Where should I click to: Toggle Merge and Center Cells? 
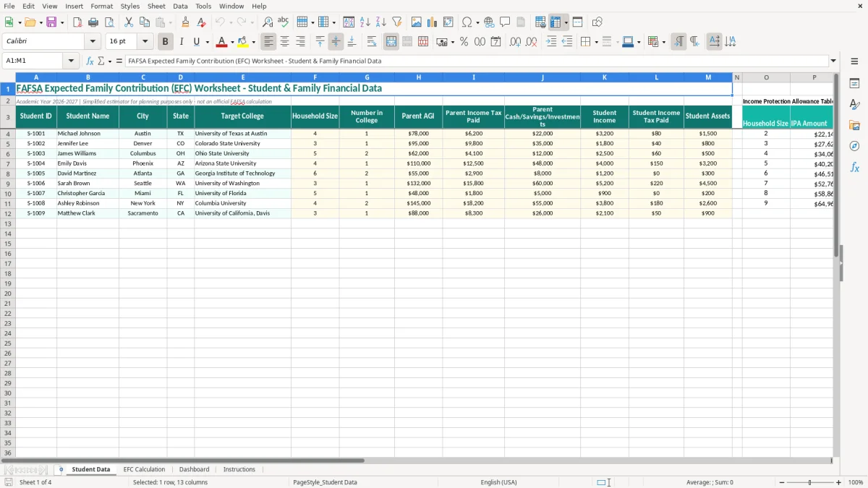click(391, 42)
